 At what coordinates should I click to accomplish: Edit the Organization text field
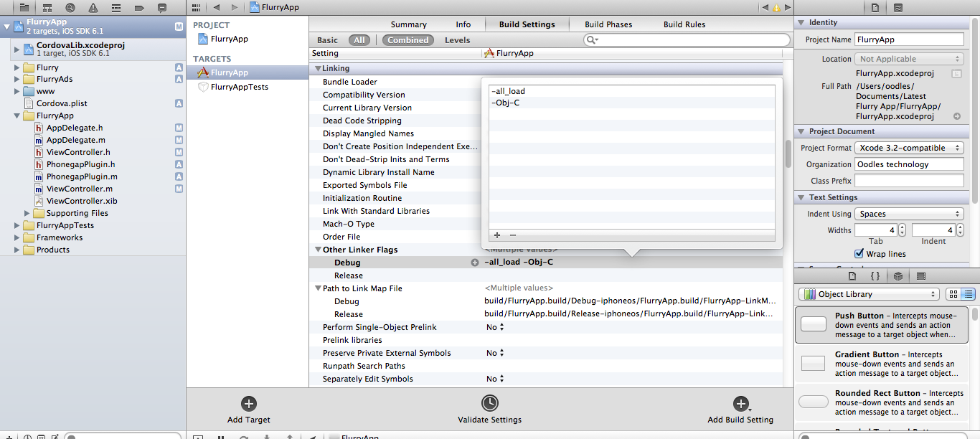909,164
